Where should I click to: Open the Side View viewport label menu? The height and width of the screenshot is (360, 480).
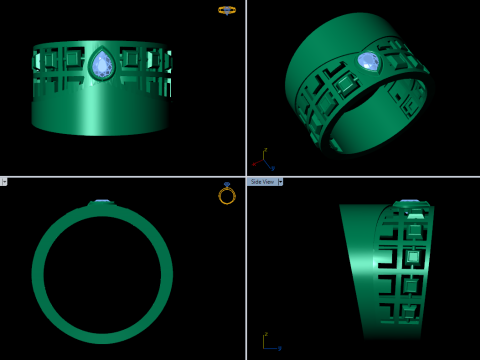tap(262, 182)
